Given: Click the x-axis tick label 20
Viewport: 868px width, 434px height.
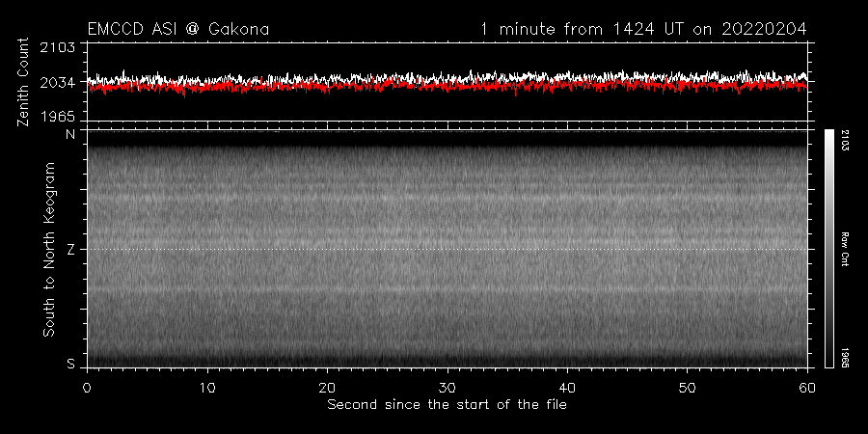Looking at the screenshot, I should pyautogui.click(x=327, y=387).
